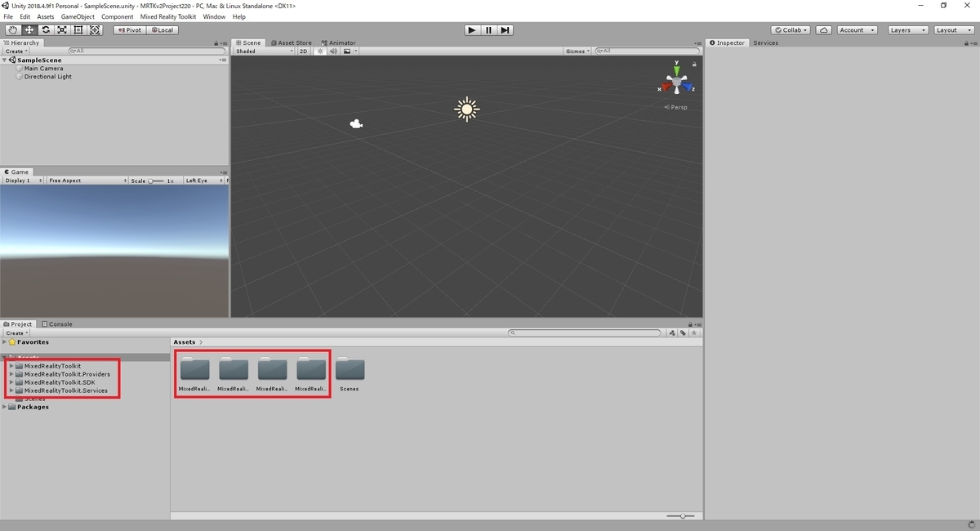
Task: Click the camera gizmo in scene
Action: tap(356, 124)
